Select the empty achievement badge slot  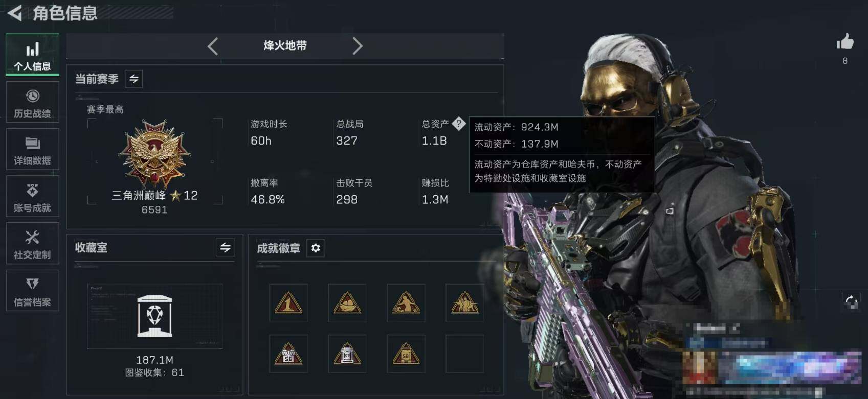464,354
